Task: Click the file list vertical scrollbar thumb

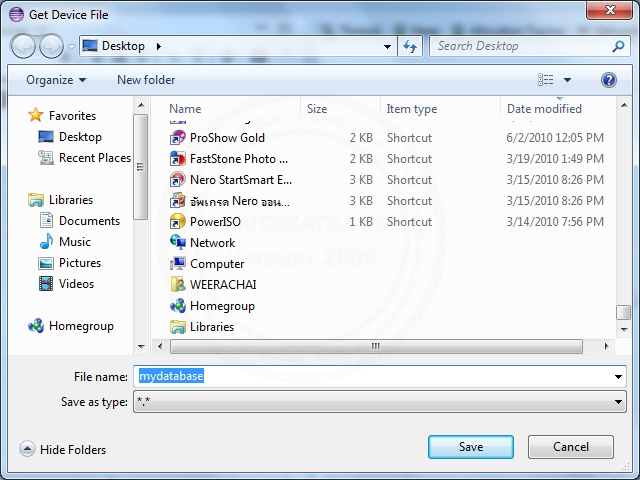Action: click(x=624, y=313)
